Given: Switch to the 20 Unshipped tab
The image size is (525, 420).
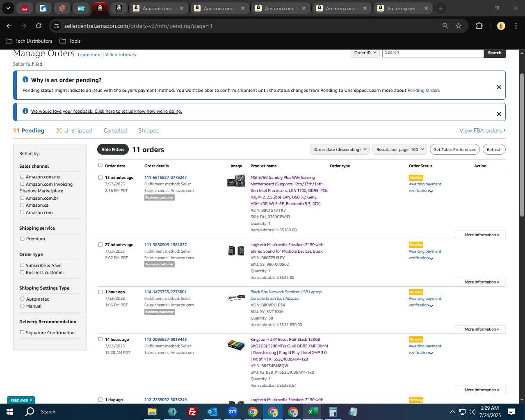Looking at the screenshot, I should [74, 130].
